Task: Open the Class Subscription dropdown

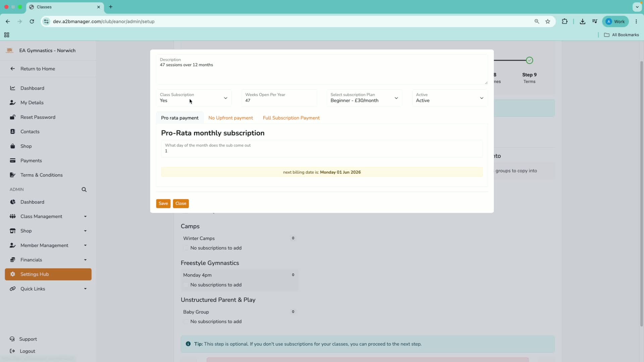Action: click(x=194, y=98)
